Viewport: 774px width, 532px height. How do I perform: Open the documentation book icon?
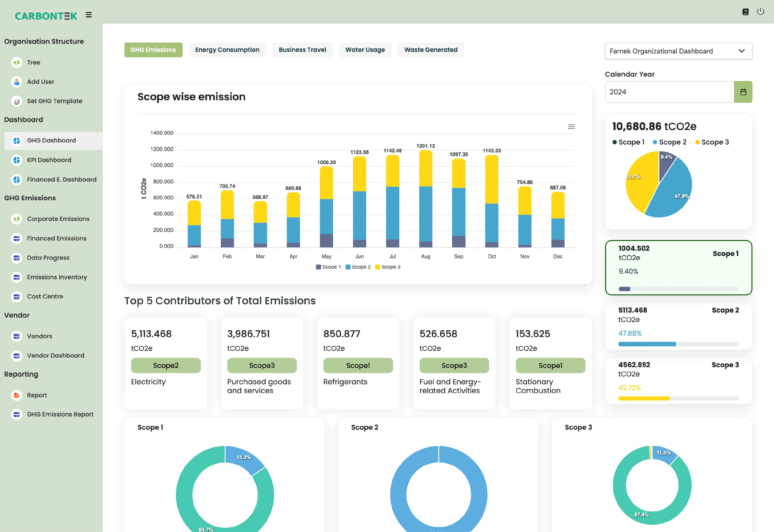745,12
